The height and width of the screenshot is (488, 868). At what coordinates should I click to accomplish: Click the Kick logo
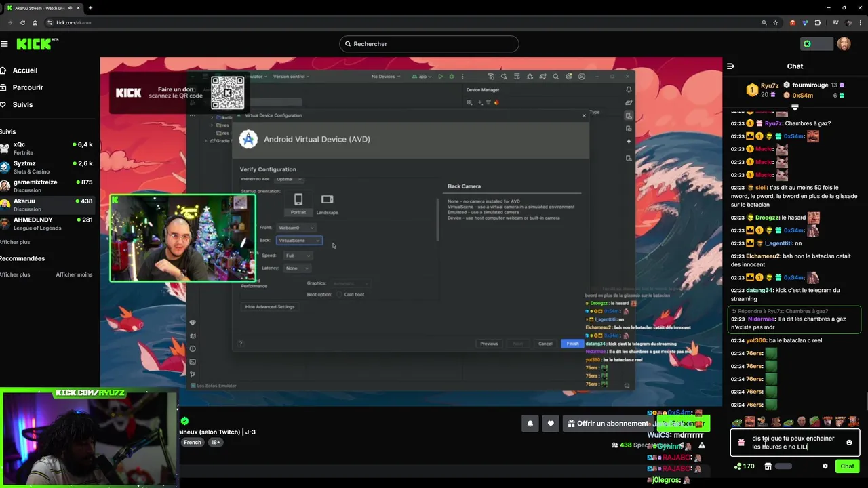click(37, 44)
